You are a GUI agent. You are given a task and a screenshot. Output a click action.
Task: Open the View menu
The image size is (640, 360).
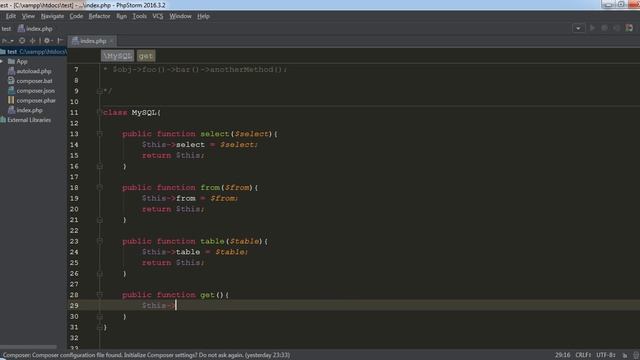[28, 16]
